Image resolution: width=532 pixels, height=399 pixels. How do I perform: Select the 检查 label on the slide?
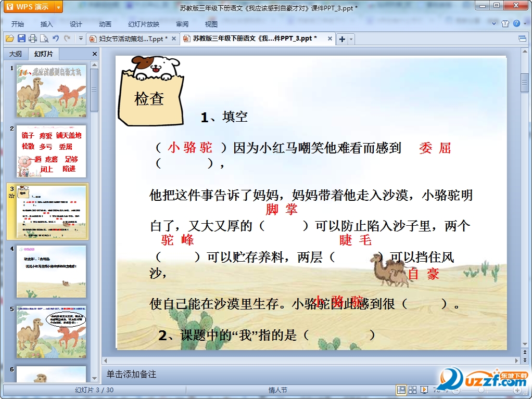tap(149, 99)
